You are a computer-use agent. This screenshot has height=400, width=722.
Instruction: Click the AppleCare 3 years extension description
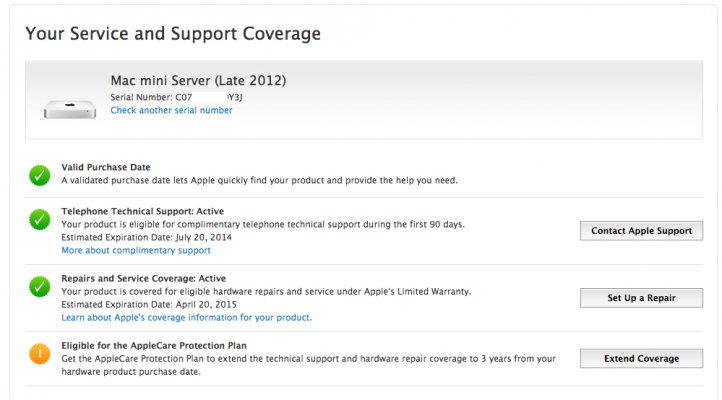309,365
